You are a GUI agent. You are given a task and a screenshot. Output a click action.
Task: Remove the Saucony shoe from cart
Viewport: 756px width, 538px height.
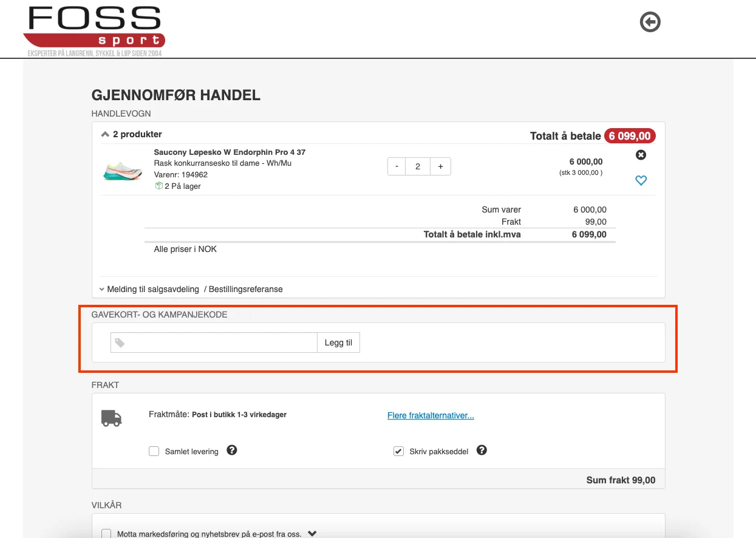(641, 155)
